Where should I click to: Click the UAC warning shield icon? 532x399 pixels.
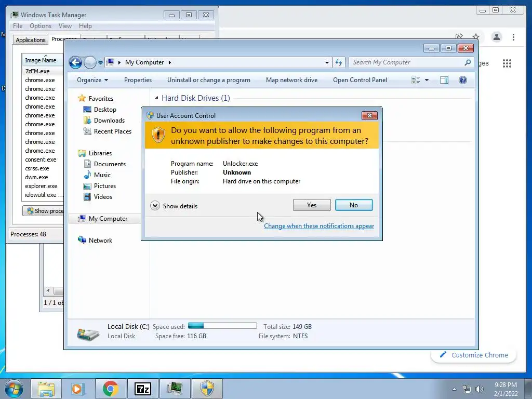coord(158,136)
